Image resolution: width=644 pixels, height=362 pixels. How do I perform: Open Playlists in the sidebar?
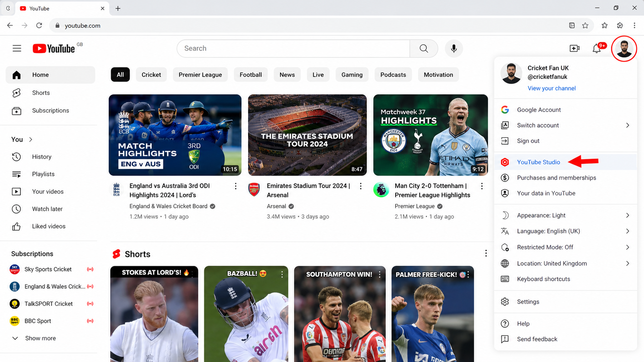coord(50,174)
